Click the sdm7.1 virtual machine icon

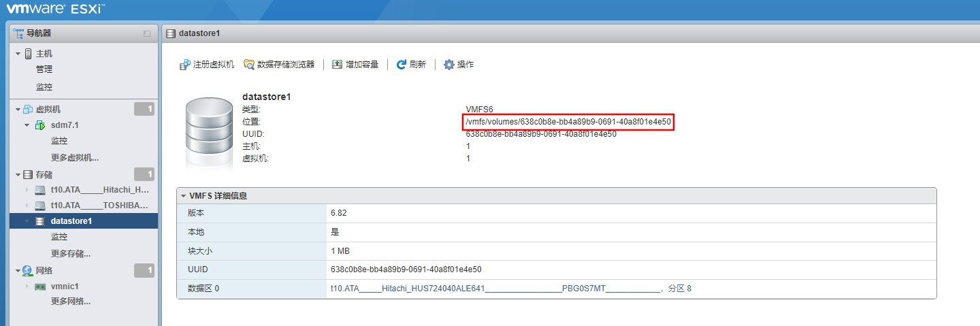click(x=40, y=125)
